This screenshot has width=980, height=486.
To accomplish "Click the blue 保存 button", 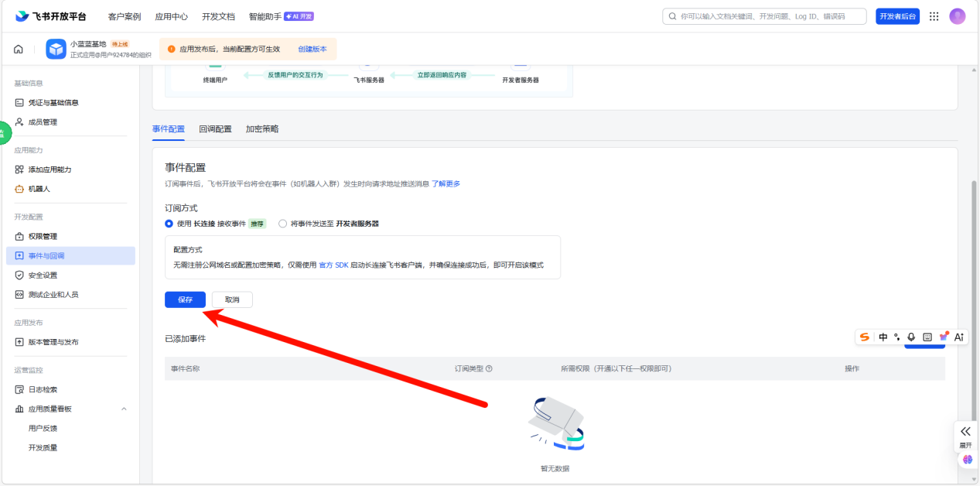I will (185, 299).
